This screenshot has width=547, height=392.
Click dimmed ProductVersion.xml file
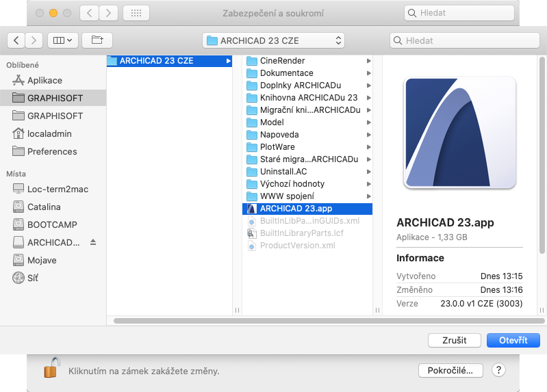(307, 246)
